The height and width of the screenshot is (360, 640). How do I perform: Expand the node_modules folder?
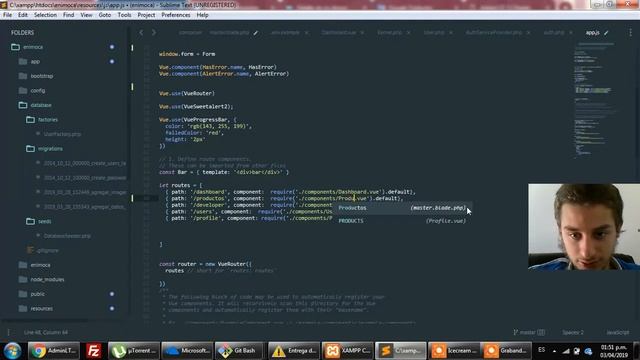[x=23, y=280]
